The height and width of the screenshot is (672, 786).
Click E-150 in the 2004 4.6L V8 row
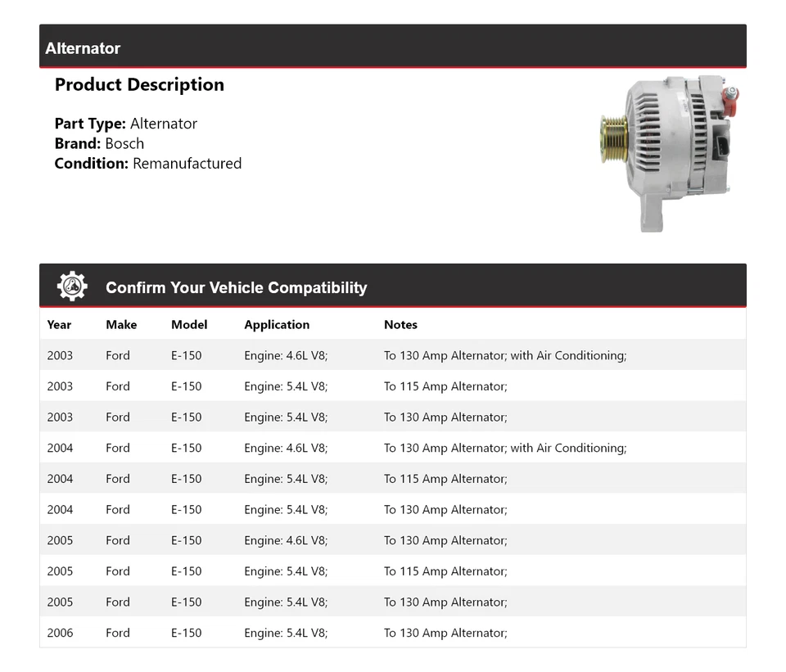[187, 448]
